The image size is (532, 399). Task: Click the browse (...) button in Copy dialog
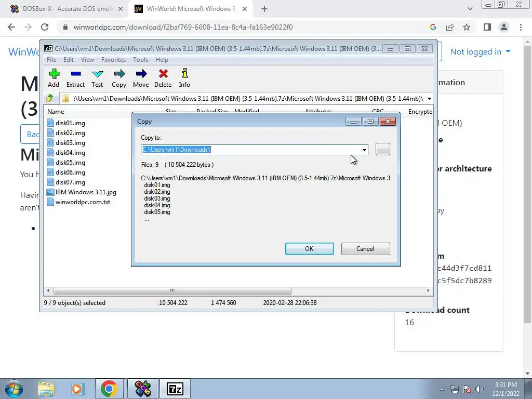383,149
